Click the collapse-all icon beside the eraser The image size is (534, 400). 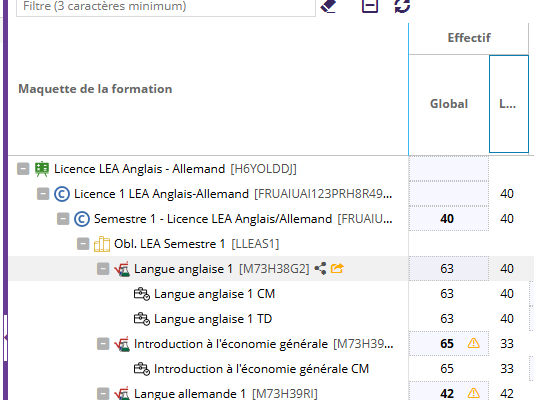pos(370,6)
